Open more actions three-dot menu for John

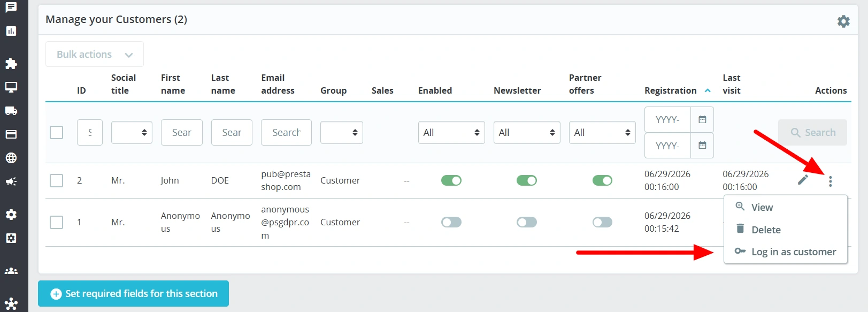pyautogui.click(x=830, y=181)
